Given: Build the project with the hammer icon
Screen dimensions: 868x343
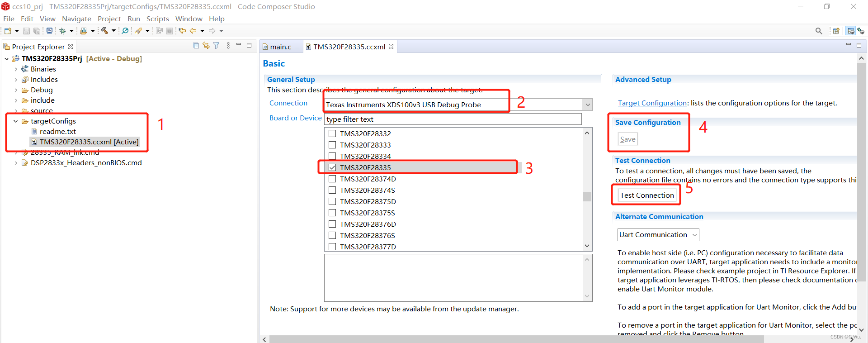Looking at the screenshot, I should pyautogui.click(x=104, y=31).
